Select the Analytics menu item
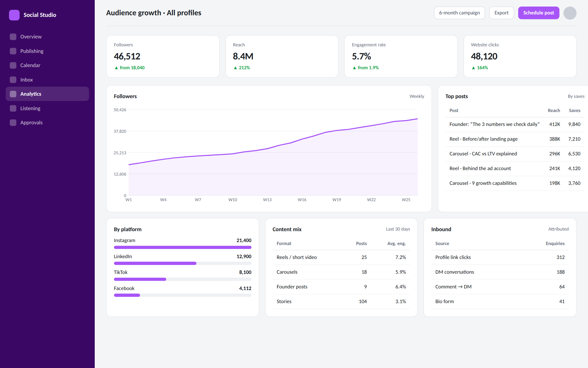Screen dimensions: 588x368 click(47, 94)
